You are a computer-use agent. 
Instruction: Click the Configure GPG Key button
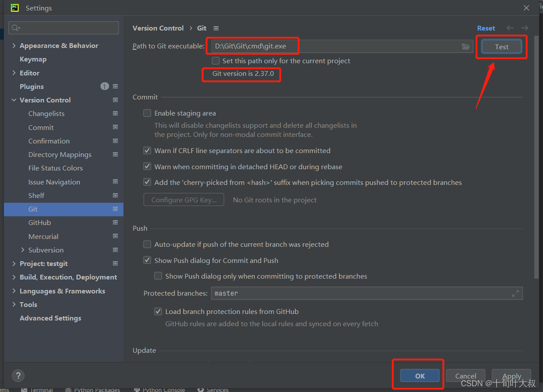pos(184,200)
